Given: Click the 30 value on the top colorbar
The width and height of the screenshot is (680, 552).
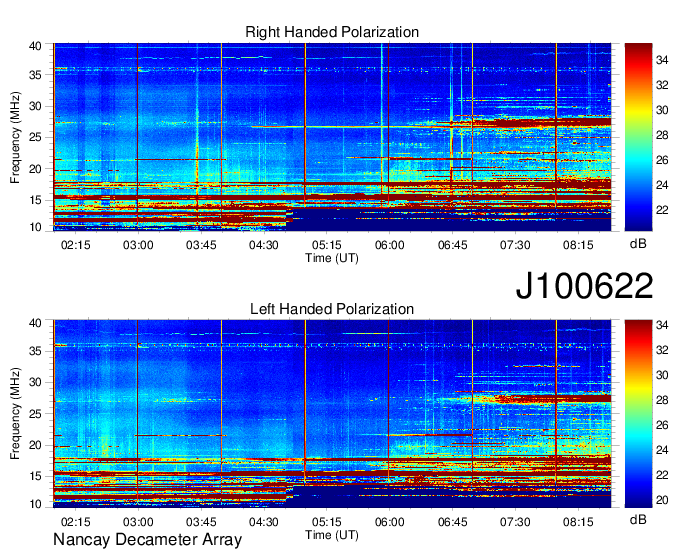Looking at the screenshot, I should click(662, 110).
